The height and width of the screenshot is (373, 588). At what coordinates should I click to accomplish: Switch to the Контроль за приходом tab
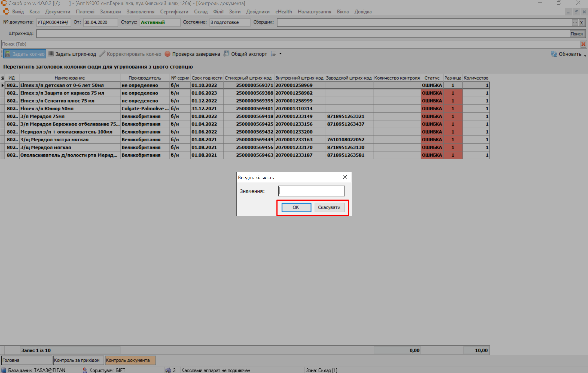[x=78, y=360]
